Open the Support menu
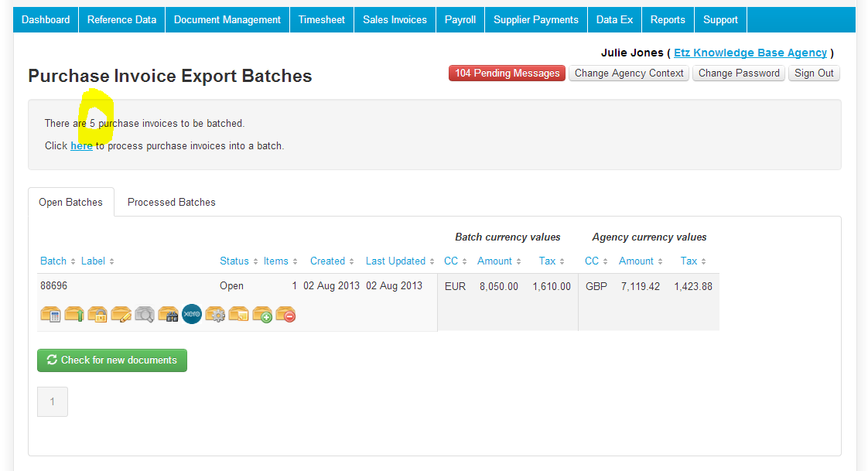This screenshot has height=471, width=868. (720, 20)
